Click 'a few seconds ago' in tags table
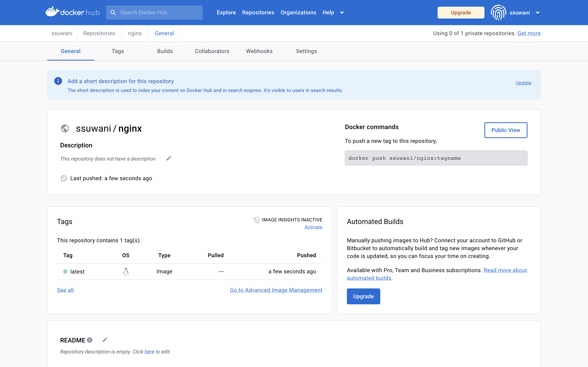The height and width of the screenshot is (367, 588). (x=292, y=272)
